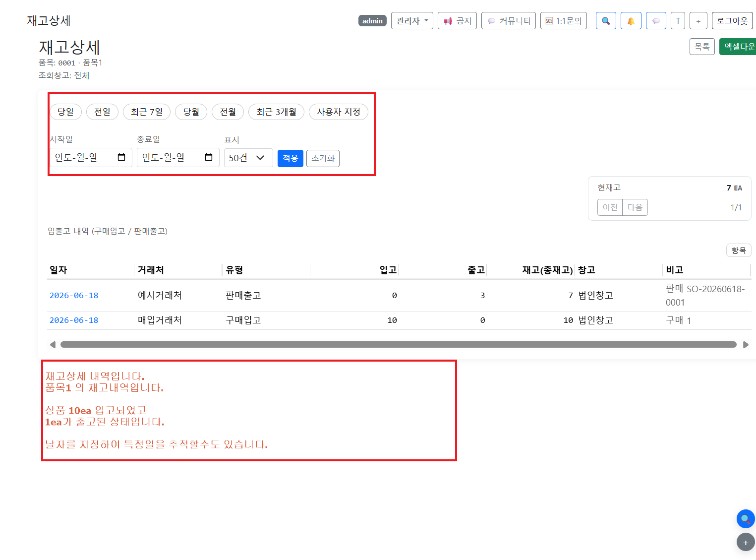756x560 pixels.
Task: Click the 구매입고 type cell
Action: coord(243,320)
